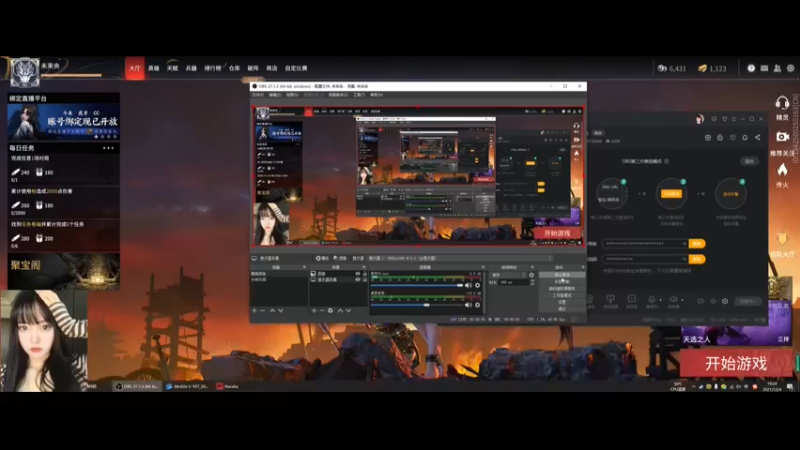Click the start streaming button in OBS controls
800x450 pixels.
click(562, 274)
